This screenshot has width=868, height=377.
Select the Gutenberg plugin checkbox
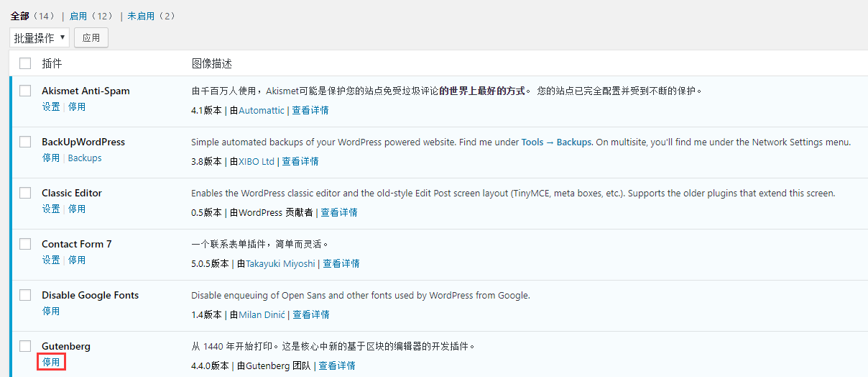tap(25, 346)
